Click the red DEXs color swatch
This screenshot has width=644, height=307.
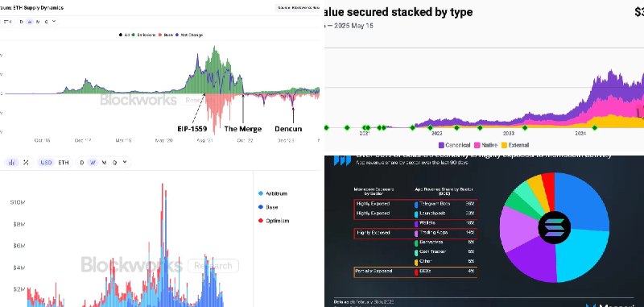pos(416,272)
